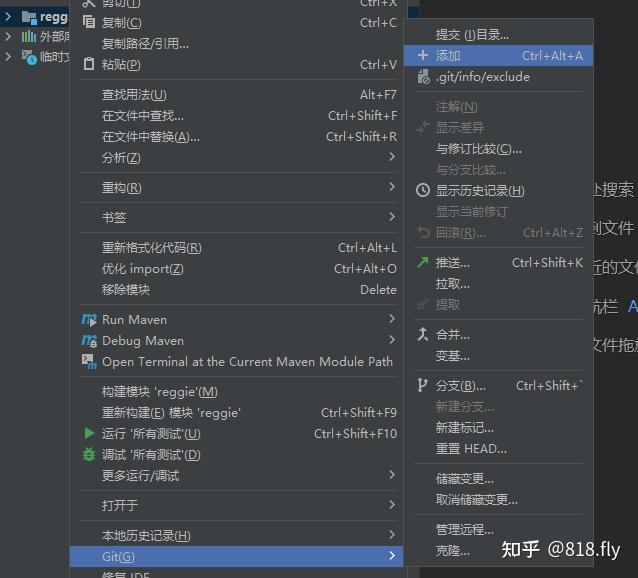The width and height of the screenshot is (638, 578).
Task: Click the green bug debug icon
Action: [x=89, y=454]
